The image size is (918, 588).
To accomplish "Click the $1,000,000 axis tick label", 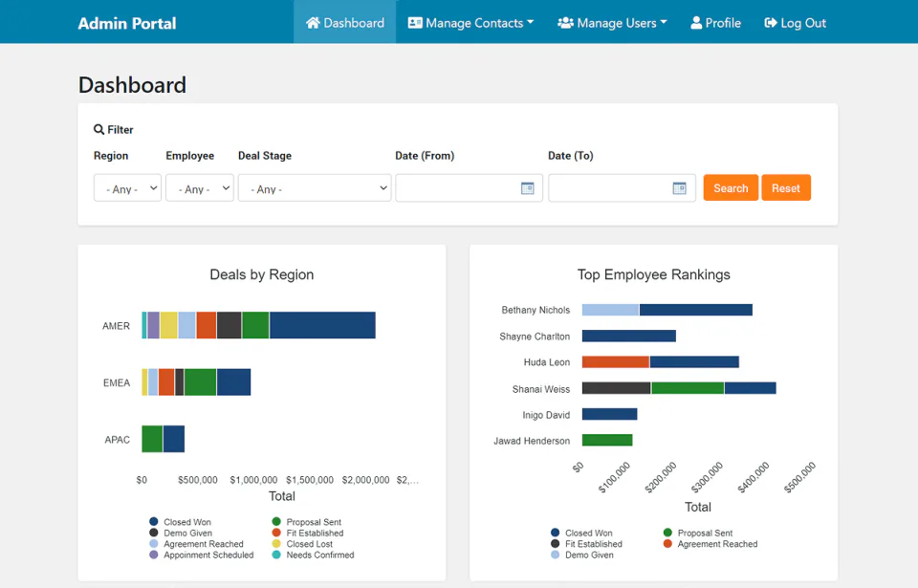I will [253, 480].
